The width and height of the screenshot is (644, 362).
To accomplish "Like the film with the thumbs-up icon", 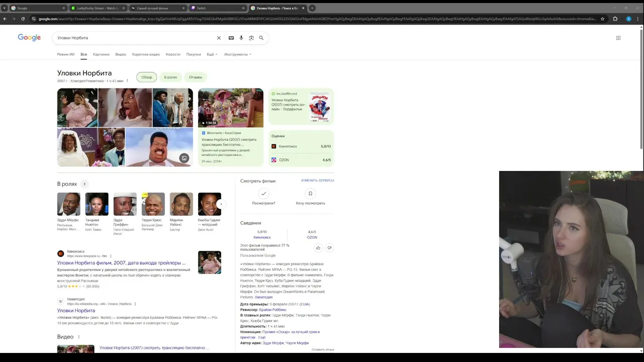I will click(318, 248).
